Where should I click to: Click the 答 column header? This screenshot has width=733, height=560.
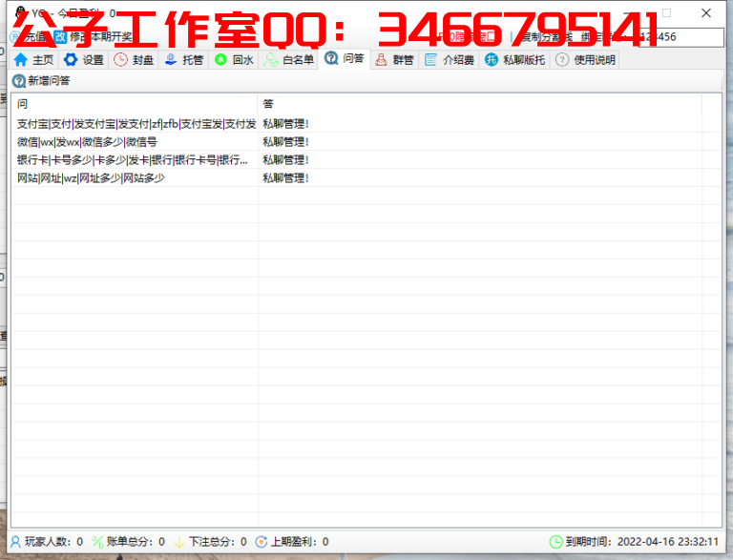(x=480, y=104)
